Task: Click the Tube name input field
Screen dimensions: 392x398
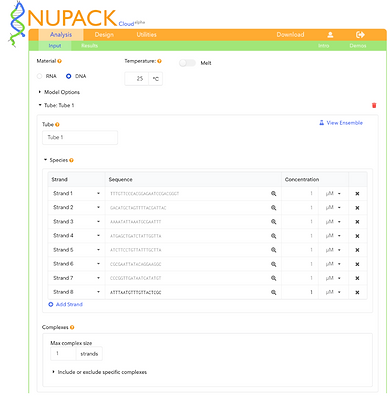Action: (80, 137)
